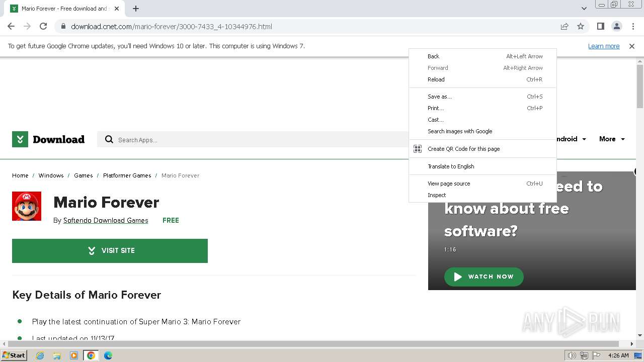644x362 pixels.
Task: Click the 4:26 AM system clock
Action: click(x=618, y=355)
